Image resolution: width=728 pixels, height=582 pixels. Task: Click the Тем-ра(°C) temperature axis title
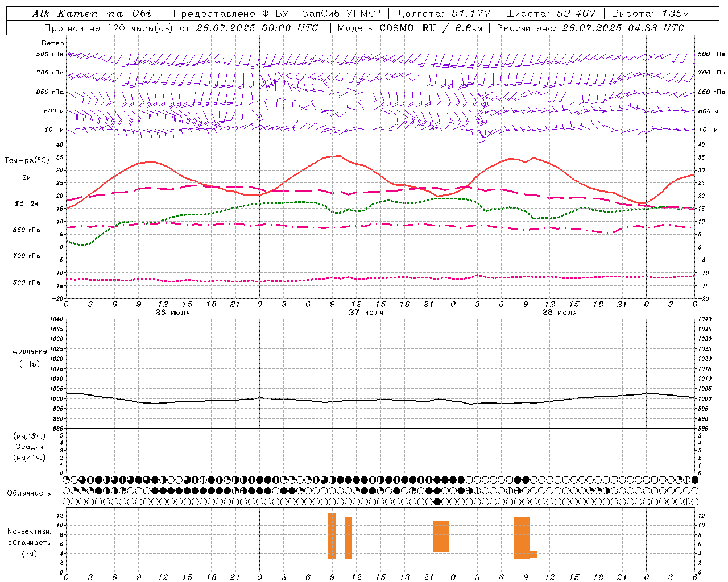[x=27, y=161]
